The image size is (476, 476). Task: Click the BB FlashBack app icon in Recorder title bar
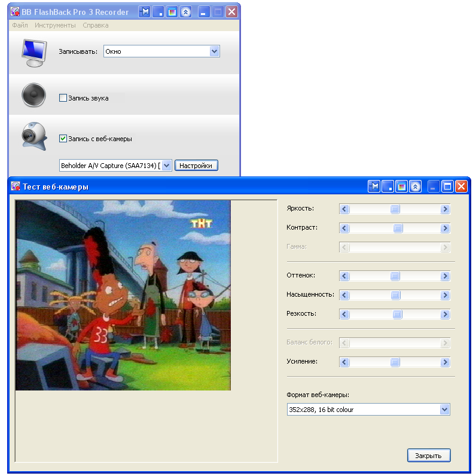click(15, 12)
